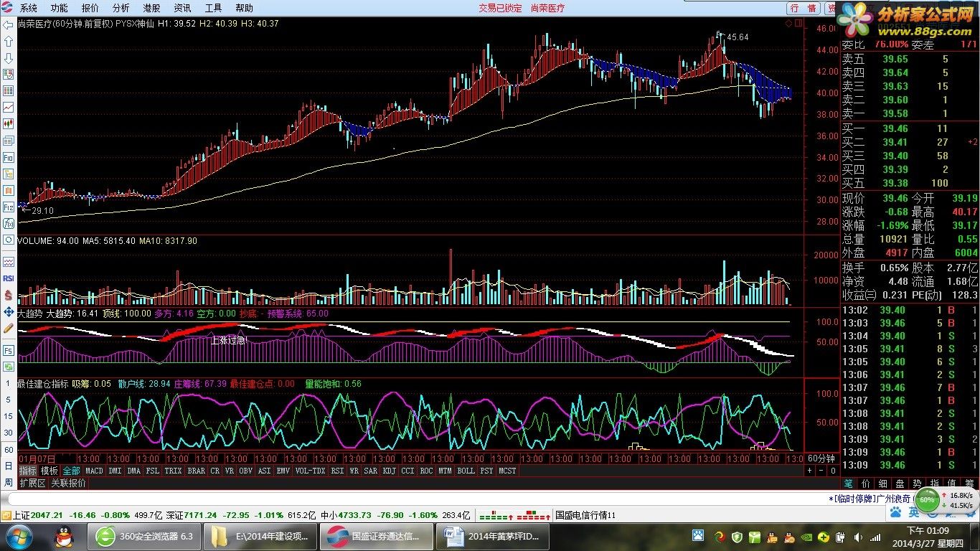Switch chart to 5-minute period
The image size is (980, 551).
click(9, 400)
